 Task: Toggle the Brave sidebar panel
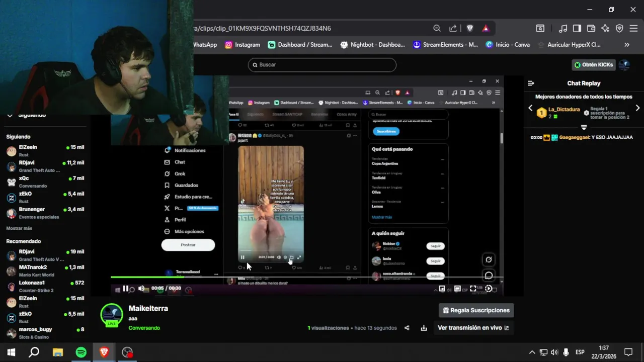click(577, 29)
